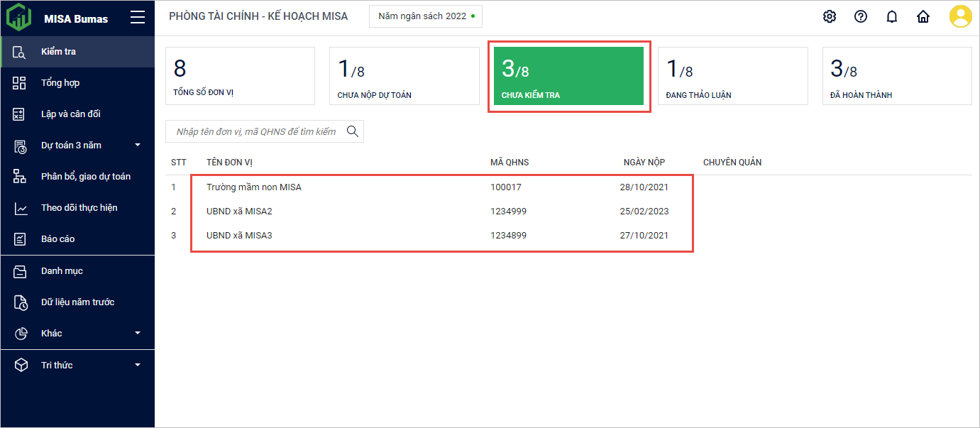Open the Trường mầm non MISA row

tap(254, 187)
